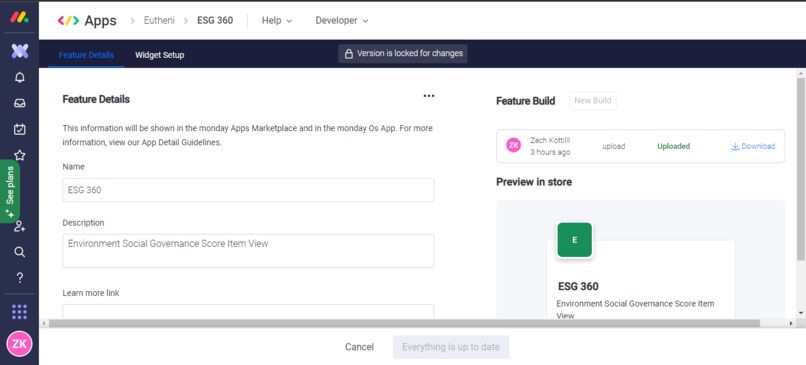The image size is (806, 365).
Task: Open the help question mark icon
Action: 20,278
